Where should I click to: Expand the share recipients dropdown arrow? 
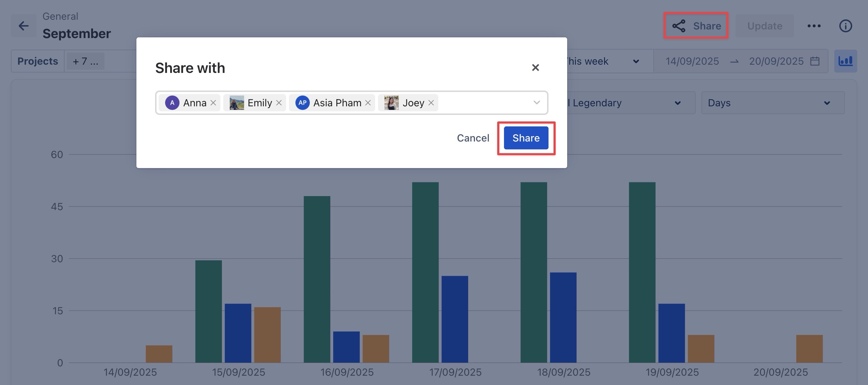536,103
